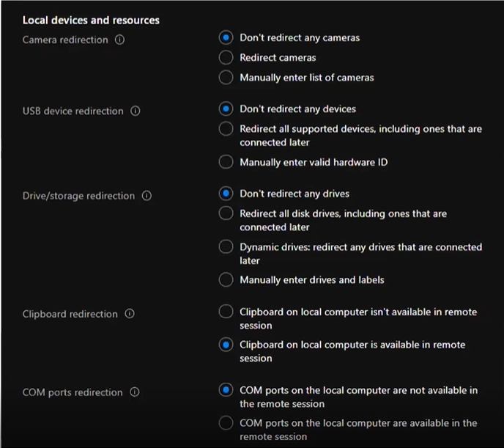Disable clipboard availability in remote session
504x448 pixels.
[226, 312]
